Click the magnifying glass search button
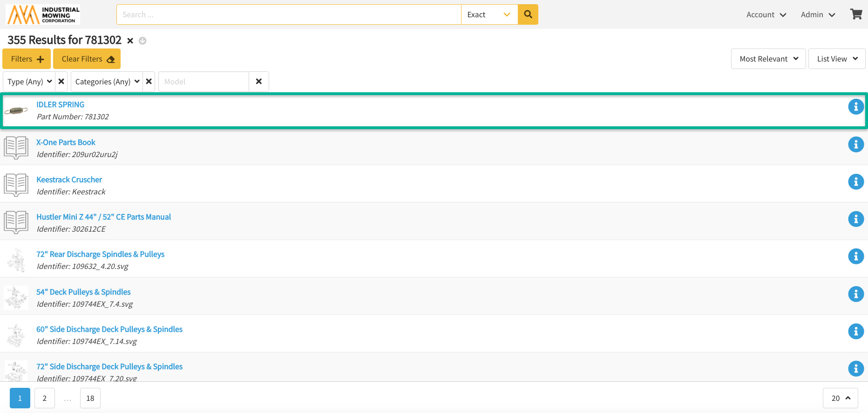Screen dimensions: 868x413 click(528, 14)
